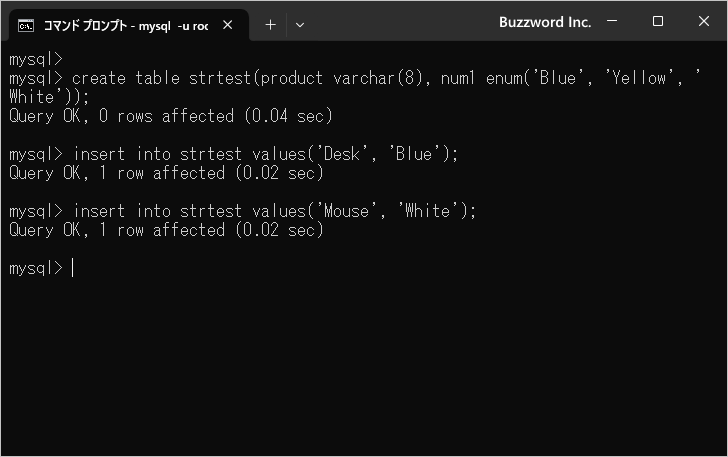728x457 pixels.
Task: Maximize the terminal window
Action: click(658, 21)
